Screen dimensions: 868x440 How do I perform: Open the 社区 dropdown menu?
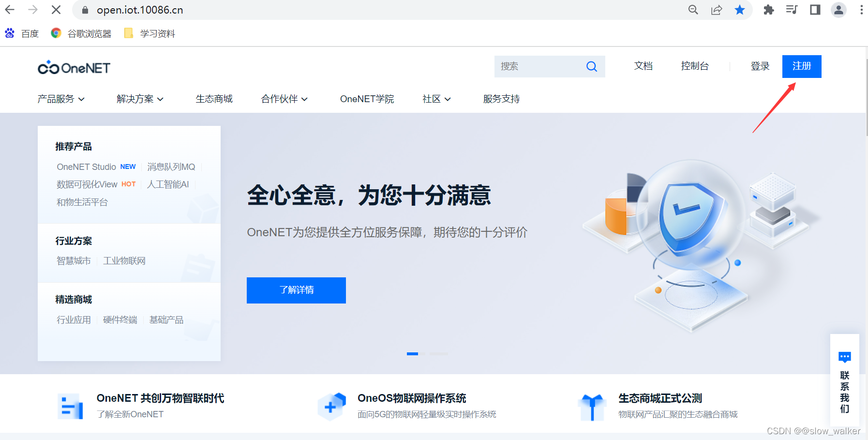point(435,99)
